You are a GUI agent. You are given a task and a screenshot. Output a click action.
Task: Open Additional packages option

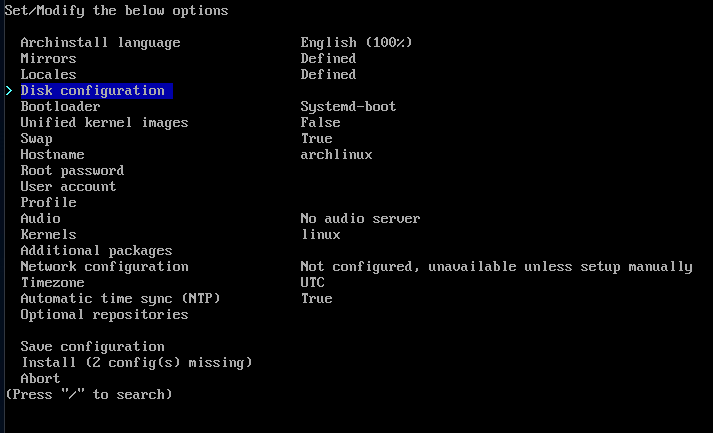click(96, 251)
